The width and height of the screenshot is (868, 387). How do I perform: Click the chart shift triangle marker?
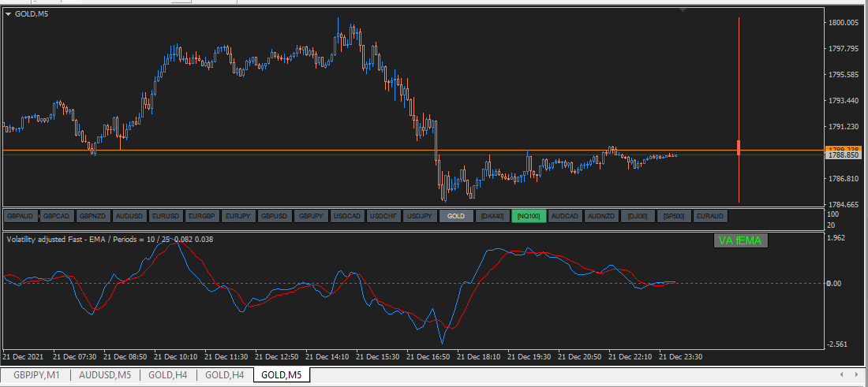coord(683,9)
